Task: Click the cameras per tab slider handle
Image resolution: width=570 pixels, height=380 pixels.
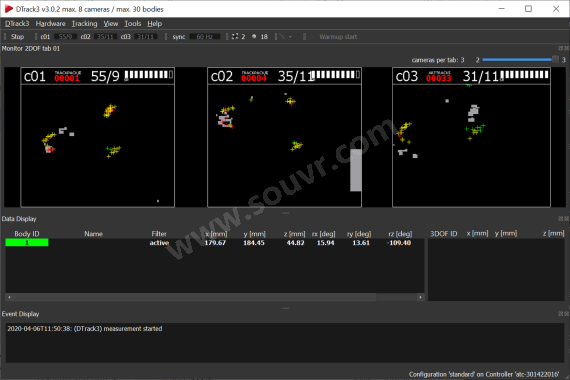Action: (555, 60)
